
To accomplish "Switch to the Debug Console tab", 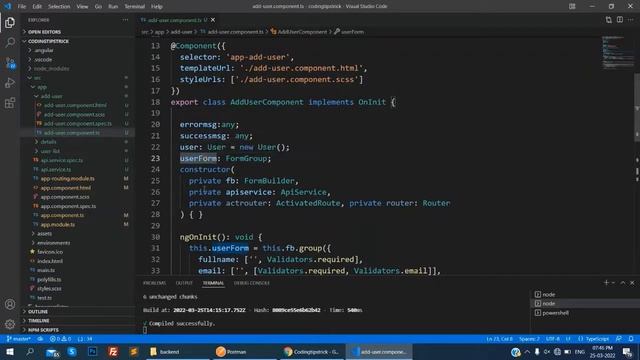I will pos(251,283).
